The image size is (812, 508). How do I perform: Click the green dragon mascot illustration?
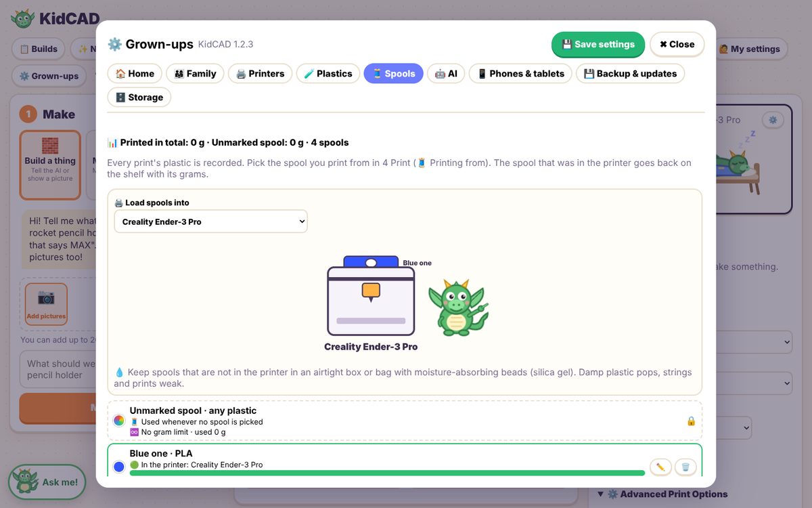(x=458, y=308)
